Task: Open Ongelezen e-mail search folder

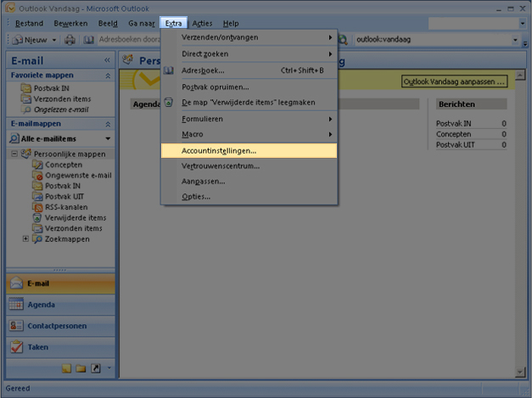Action: [61, 109]
